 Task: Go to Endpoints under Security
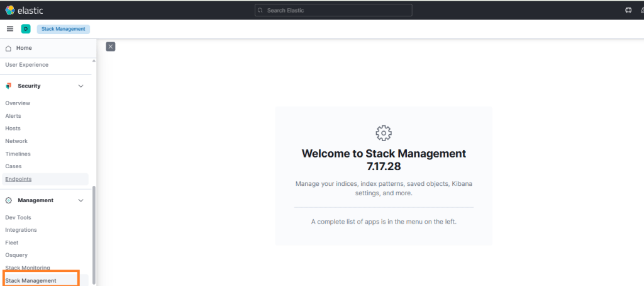(x=18, y=179)
